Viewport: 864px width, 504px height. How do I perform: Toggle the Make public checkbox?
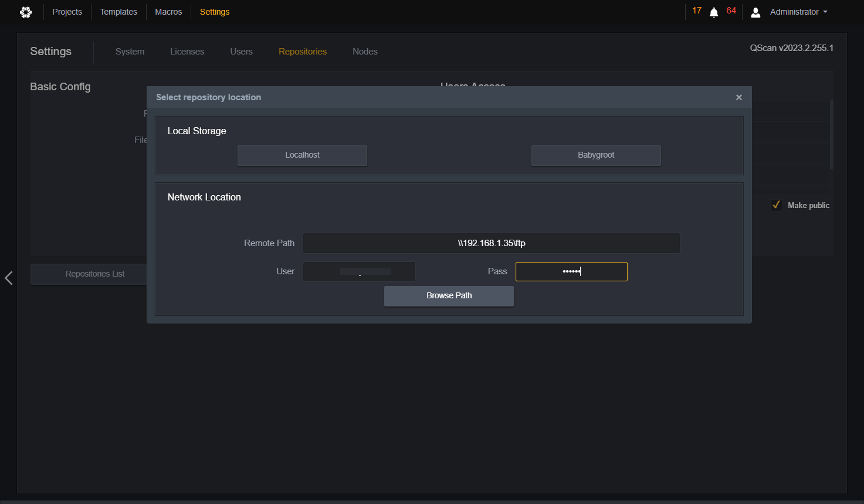(x=776, y=205)
